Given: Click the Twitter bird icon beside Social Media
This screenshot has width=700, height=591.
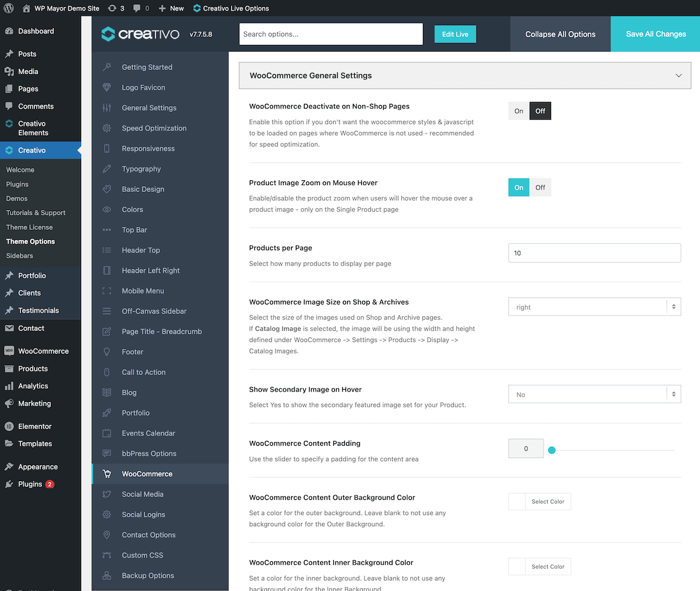Looking at the screenshot, I should [x=107, y=494].
